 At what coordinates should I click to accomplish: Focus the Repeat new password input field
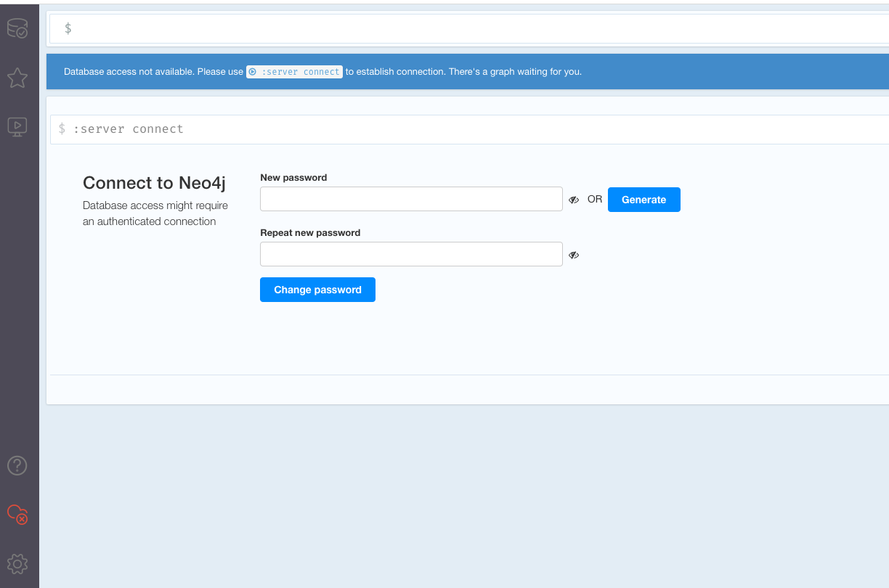411,254
